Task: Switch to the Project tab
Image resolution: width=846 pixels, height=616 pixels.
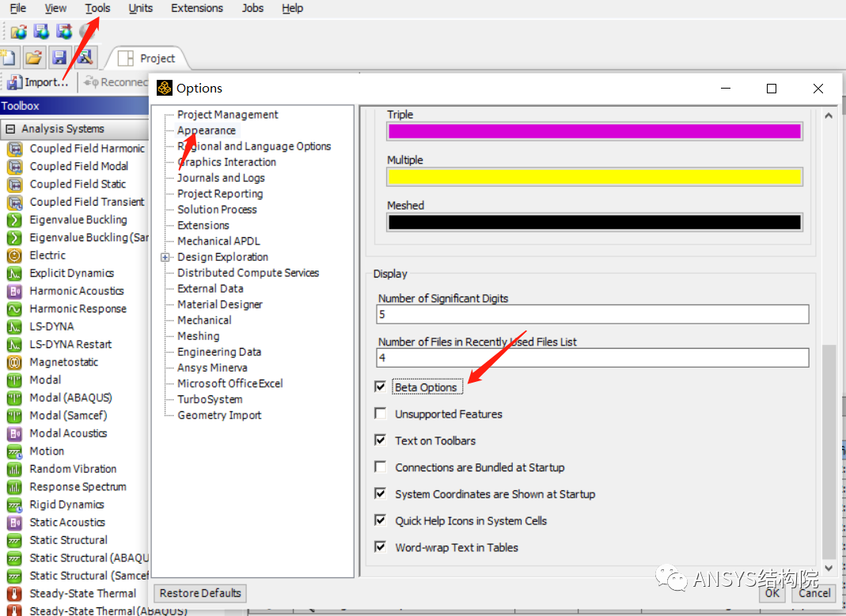Action: pos(147,59)
